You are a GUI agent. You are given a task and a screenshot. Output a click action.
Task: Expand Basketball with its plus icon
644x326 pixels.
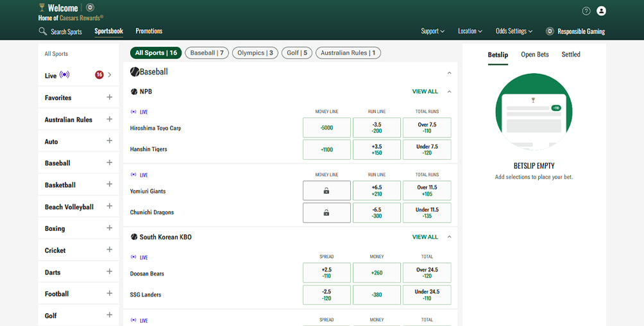109,185
